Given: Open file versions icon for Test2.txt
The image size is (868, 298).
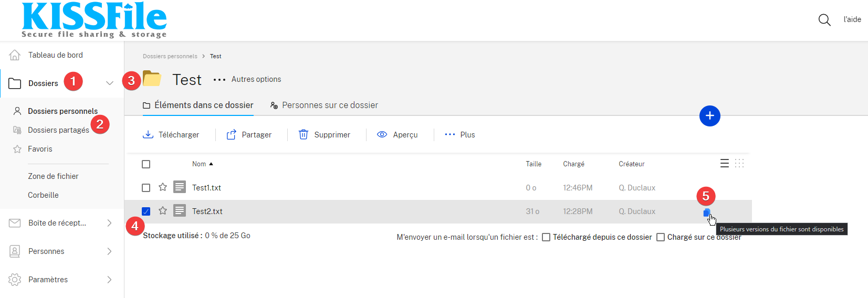Looking at the screenshot, I should coord(706,212).
